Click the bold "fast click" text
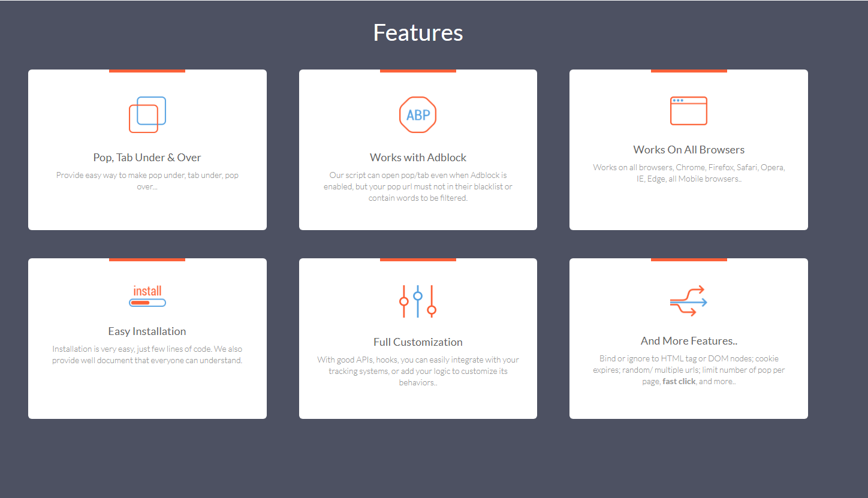 679,382
